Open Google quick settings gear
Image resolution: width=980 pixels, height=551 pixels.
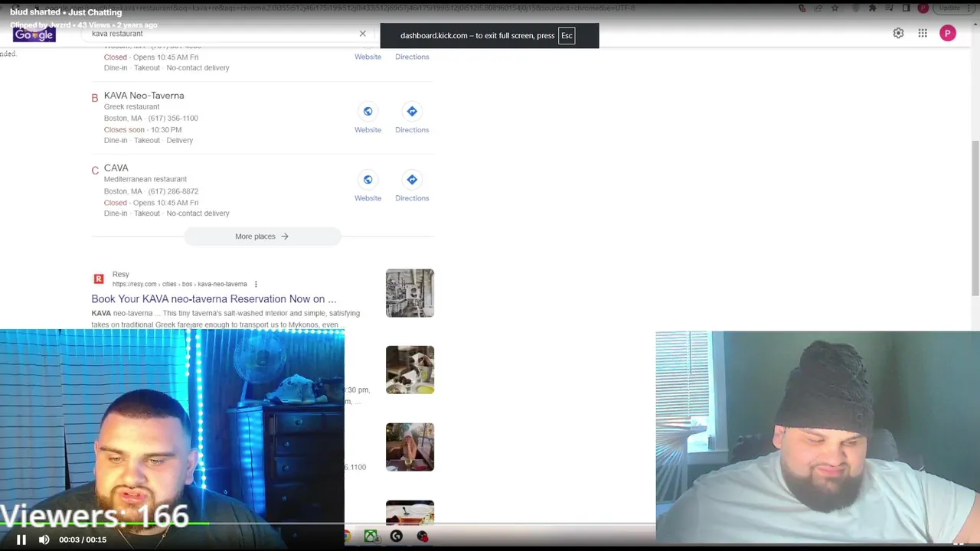(898, 33)
